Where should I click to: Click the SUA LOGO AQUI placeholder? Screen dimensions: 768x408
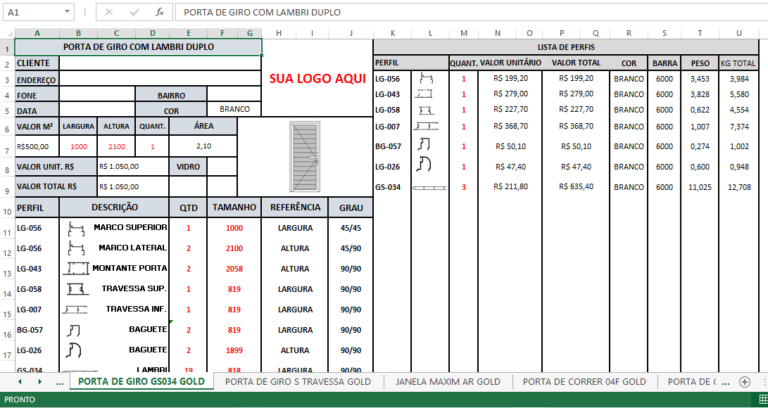click(x=317, y=78)
